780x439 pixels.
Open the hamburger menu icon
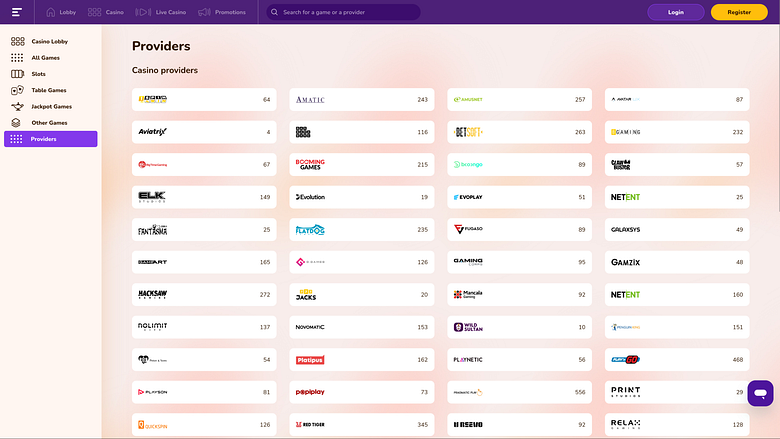(x=17, y=12)
